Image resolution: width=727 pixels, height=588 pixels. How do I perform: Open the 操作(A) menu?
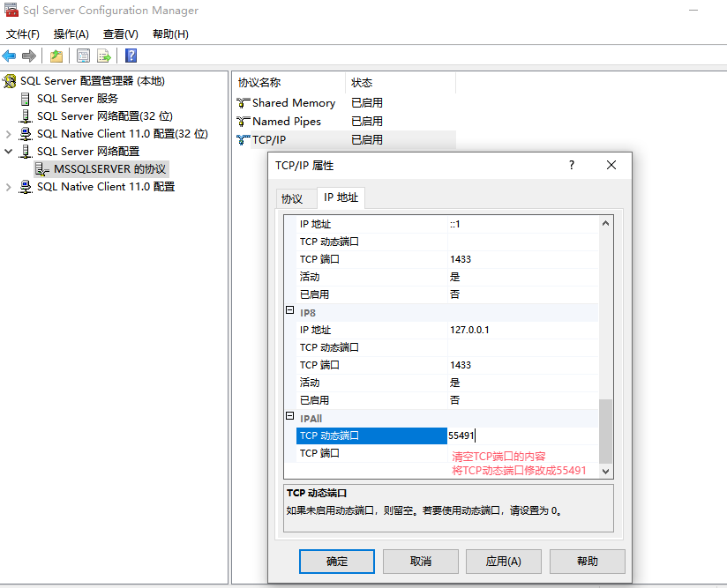(x=71, y=34)
